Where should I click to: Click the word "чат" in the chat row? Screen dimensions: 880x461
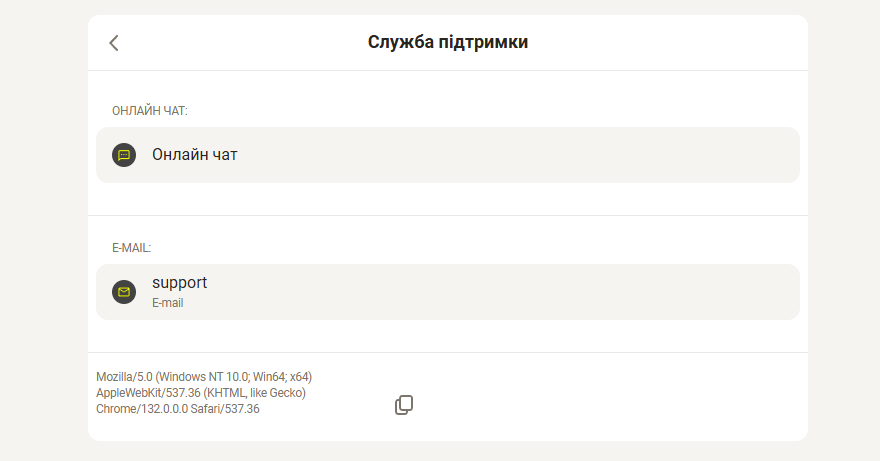point(224,155)
